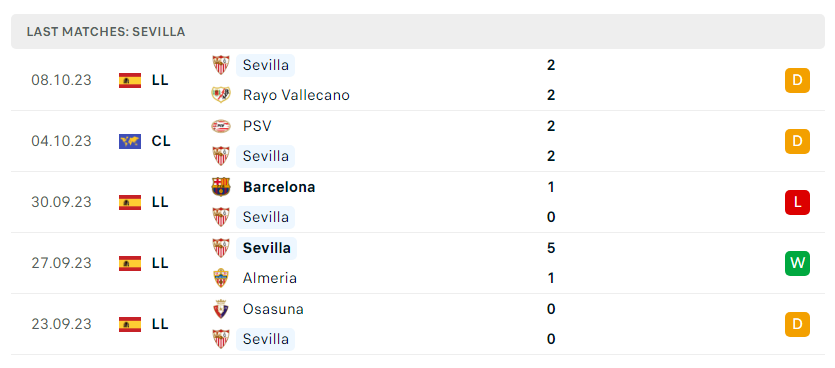The image size is (835, 368).
Task: Click Sevilla crest in the 27.09.23 match
Action: pos(220,248)
